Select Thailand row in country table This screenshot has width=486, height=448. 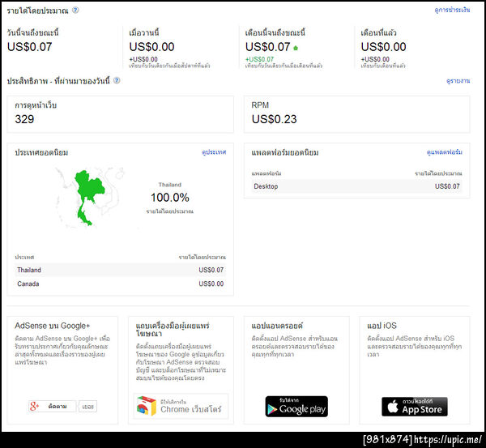point(120,270)
